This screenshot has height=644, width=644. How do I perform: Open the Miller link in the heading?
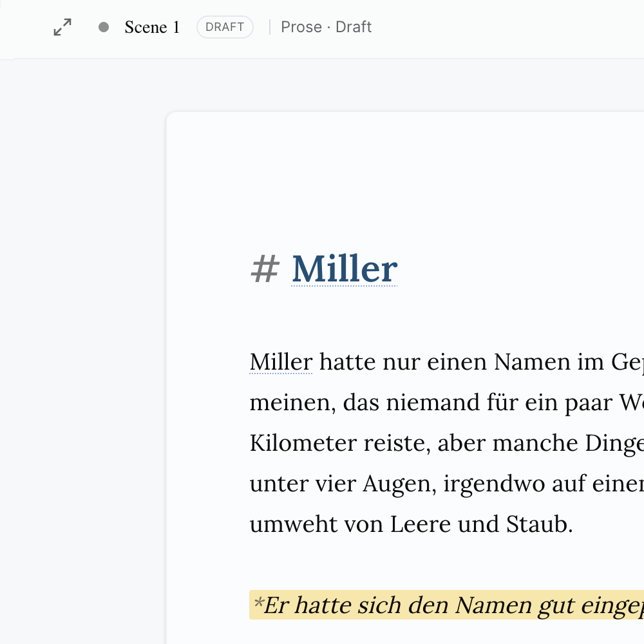(x=345, y=269)
